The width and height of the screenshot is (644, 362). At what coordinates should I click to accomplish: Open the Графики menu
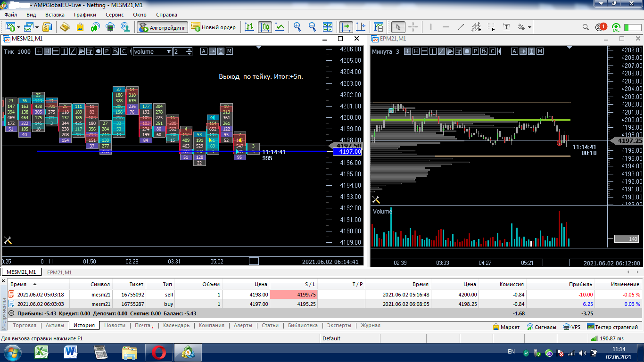pos(85,15)
